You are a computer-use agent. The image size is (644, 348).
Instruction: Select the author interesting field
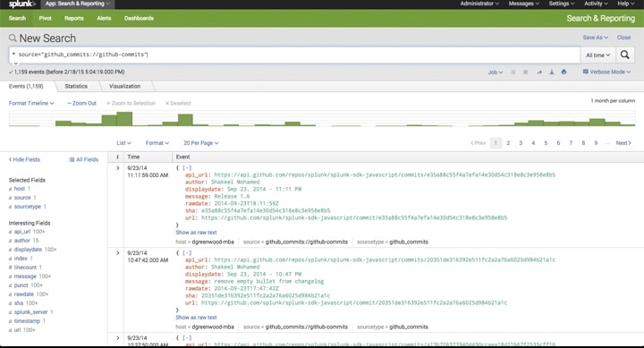click(x=21, y=241)
